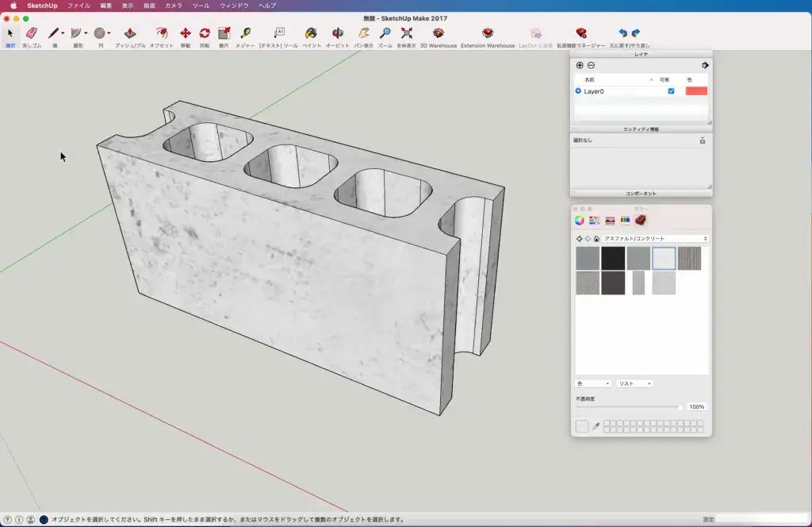Switch to the image palette tab

tap(610, 220)
